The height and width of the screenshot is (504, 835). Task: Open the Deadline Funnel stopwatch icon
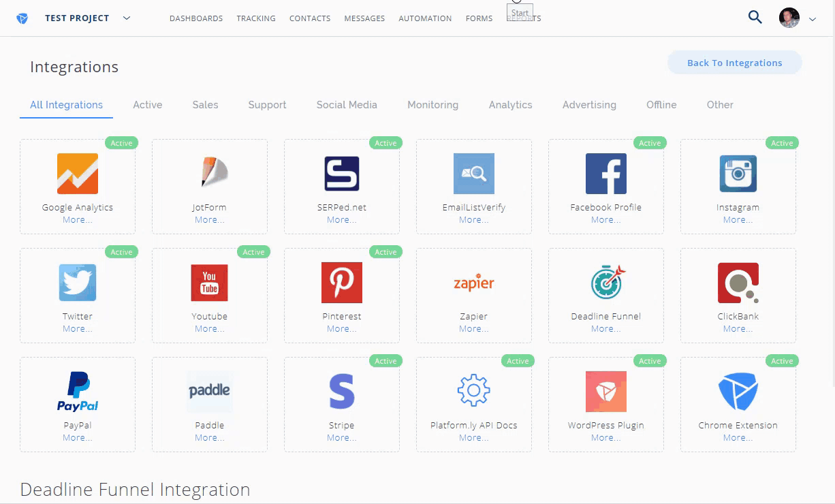click(608, 282)
